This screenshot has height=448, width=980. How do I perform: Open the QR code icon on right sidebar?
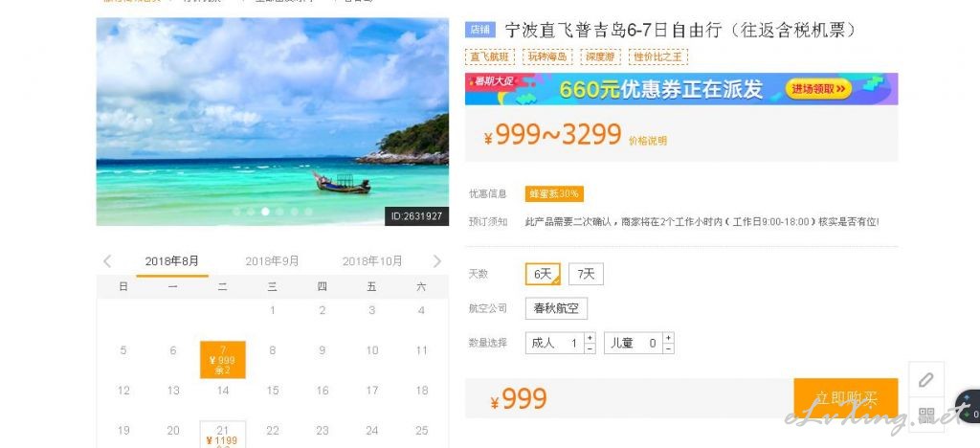[x=926, y=415]
